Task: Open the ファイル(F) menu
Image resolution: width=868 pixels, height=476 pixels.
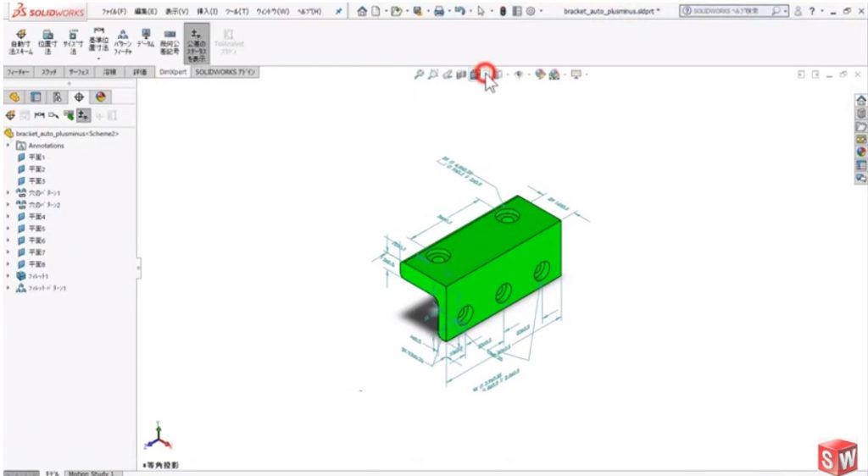Action: click(x=114, y=12)
